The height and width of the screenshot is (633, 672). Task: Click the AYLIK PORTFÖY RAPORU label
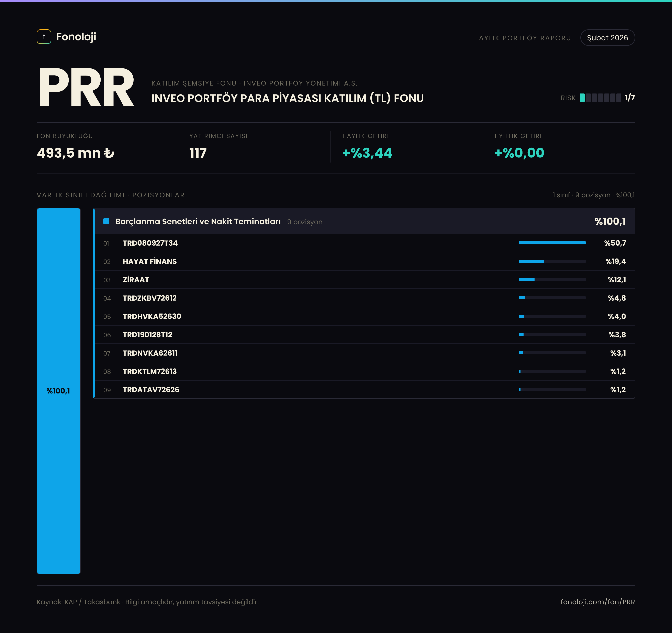click(525, 38)
